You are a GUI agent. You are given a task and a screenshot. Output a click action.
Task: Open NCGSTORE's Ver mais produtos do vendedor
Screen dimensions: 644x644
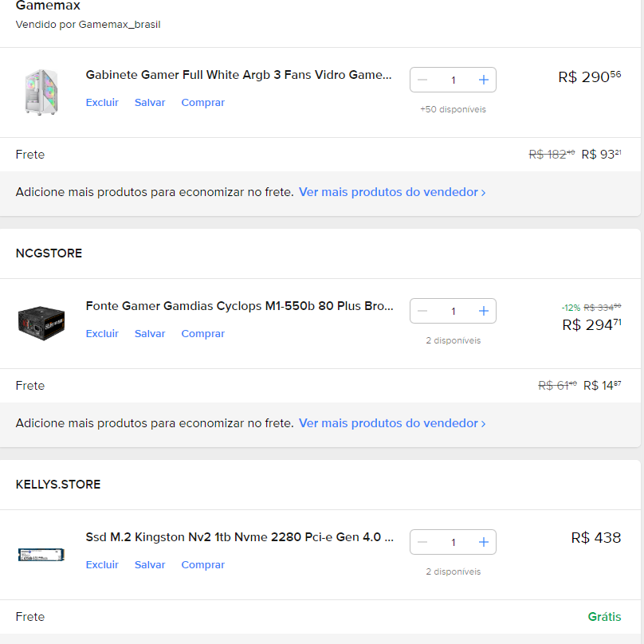click(x=392, y=423)
